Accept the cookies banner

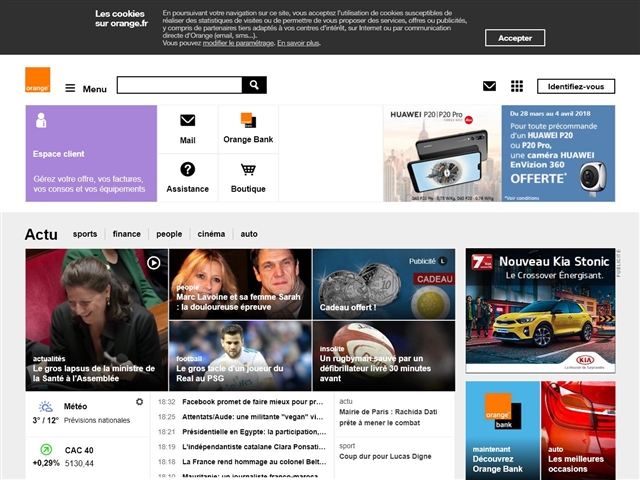pyautogui.click(x=515, y=38)
